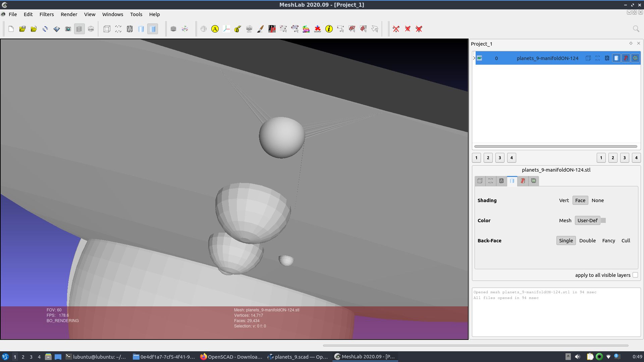Show layer mesh info with the yellow info icon
The height and width of the screenshot is (362, 644).
pos(329,29)
